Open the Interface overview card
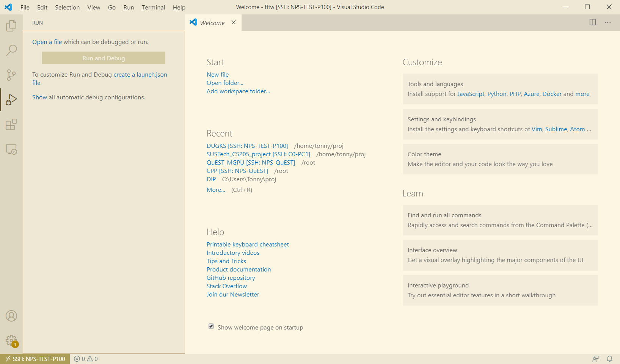The width and height of the screenshot is (620, 364). click(500, 255)
